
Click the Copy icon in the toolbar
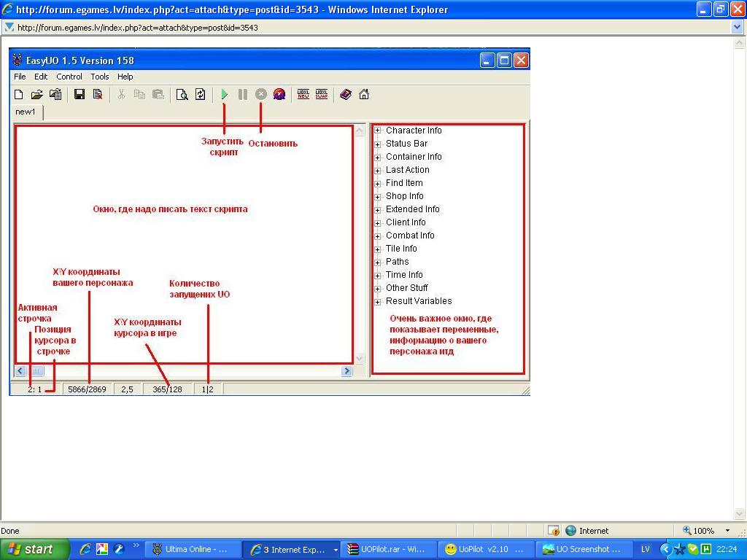tap(139, 94)
